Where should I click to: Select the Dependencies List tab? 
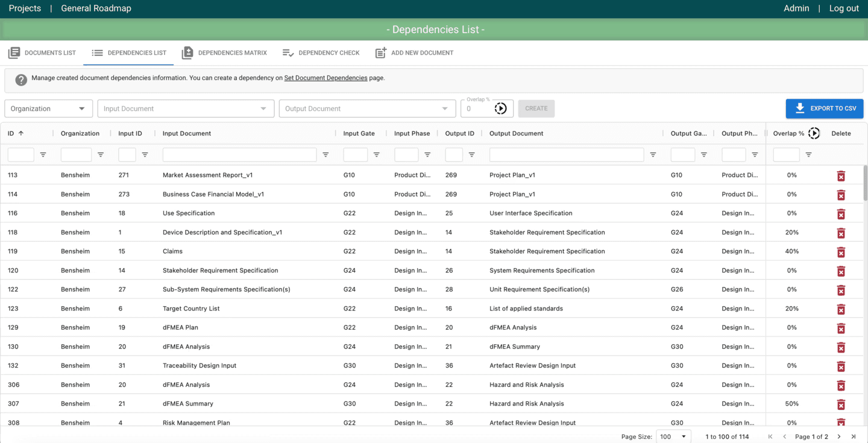129,53
